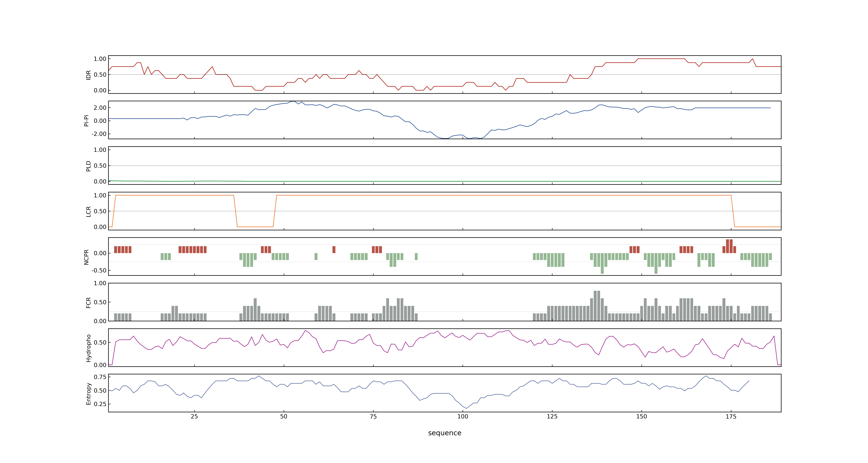Image resolution: width=868 pixels, height=463 pixels.
Task: Click the Entropy minimum point near 101
Action: point(466,408)
